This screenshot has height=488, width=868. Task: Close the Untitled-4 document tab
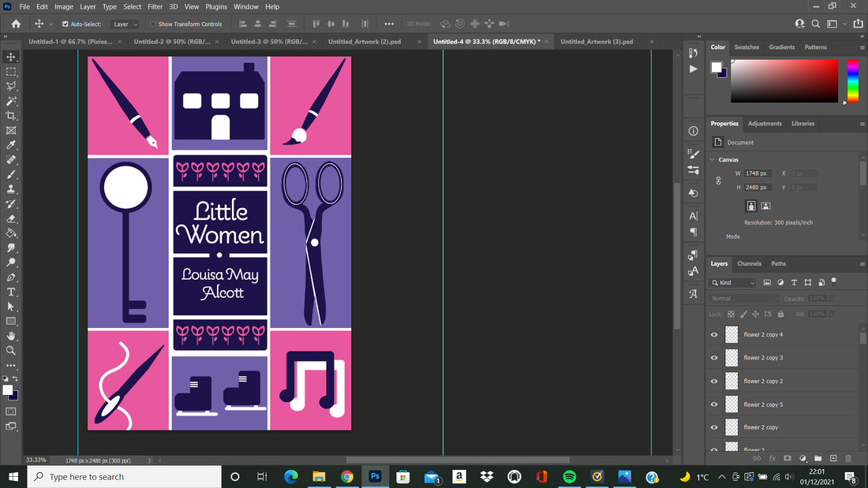pos(546,42)
